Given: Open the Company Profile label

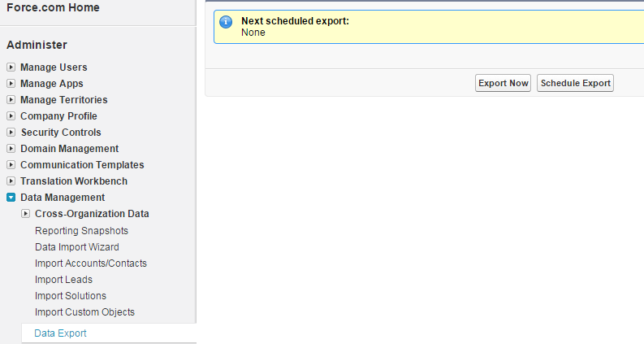Looking at the screenshot, I should (58, 116).
